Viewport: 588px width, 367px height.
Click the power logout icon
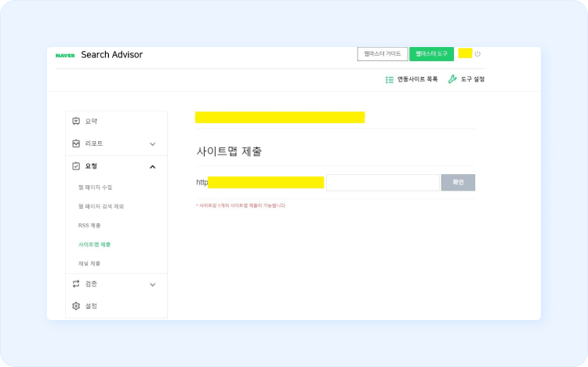477,54
